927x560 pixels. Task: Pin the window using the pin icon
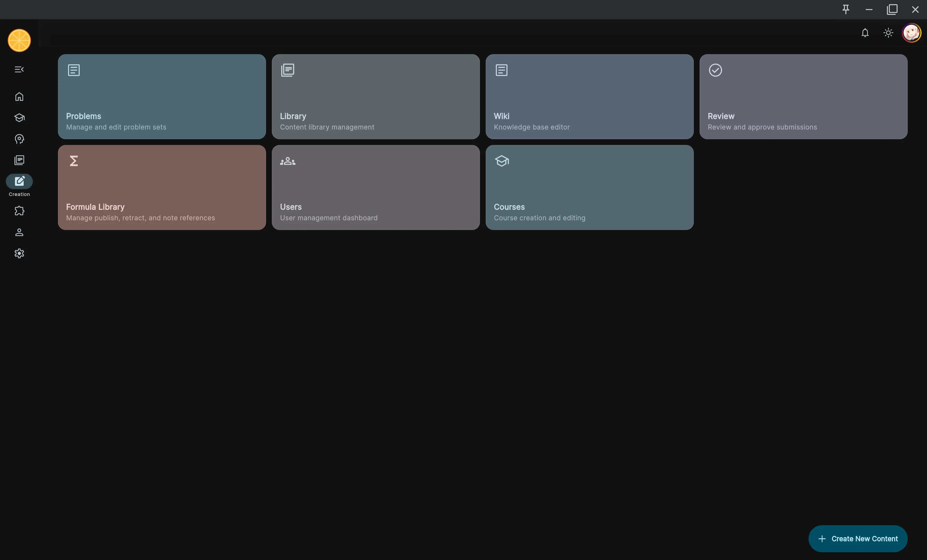[846, 9]
